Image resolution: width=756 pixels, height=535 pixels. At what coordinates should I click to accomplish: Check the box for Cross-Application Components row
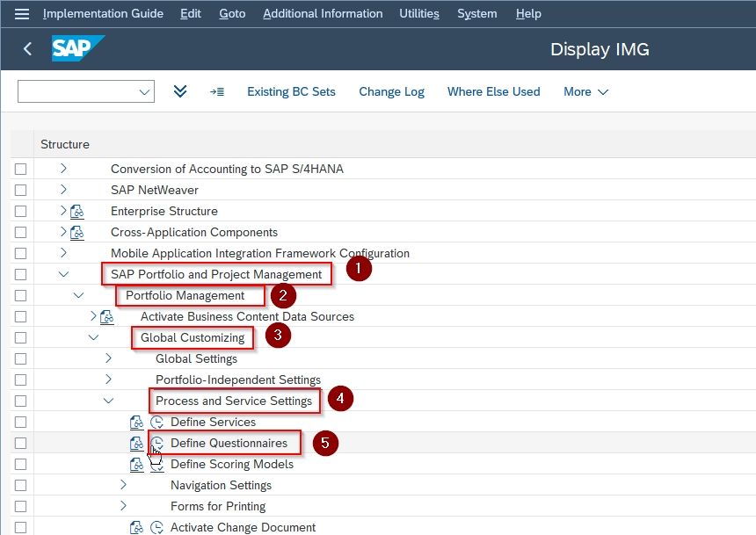21,233
